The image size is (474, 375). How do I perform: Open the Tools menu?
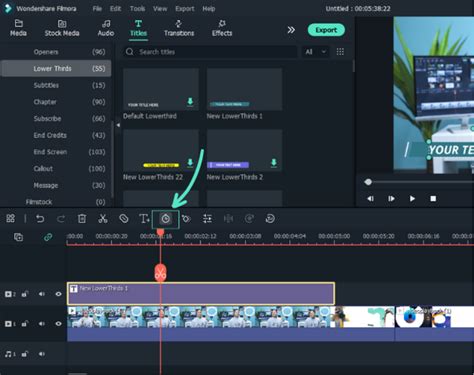137,9
